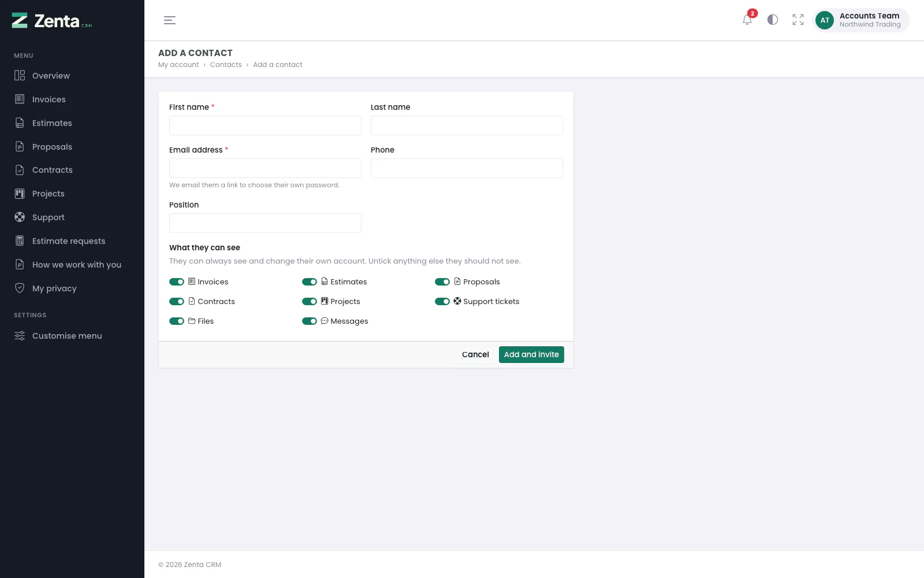The image size is (924, 578).
Task: Focus the Phone field
Action: pyautogui.click(x=467, y=168)
